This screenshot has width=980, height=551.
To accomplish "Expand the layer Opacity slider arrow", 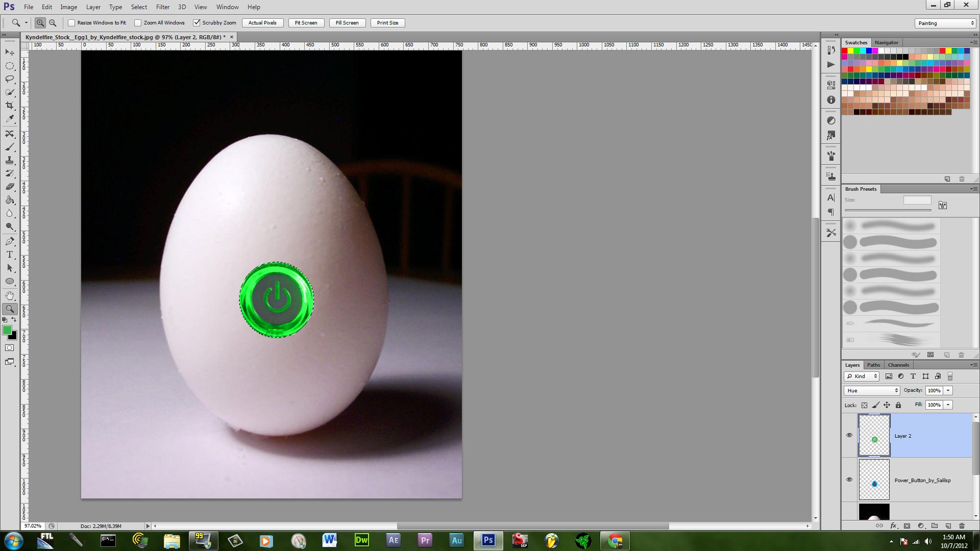I will click(x=948, y=390).
